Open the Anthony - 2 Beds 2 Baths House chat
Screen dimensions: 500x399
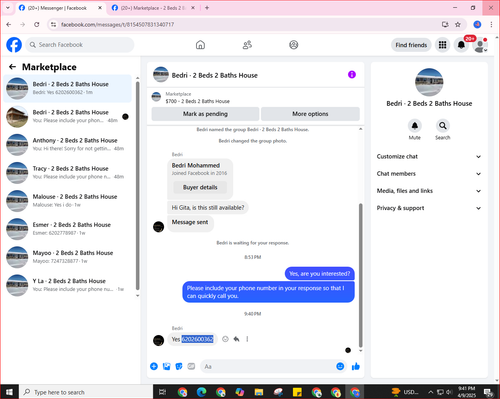click(x=68, y=144)
